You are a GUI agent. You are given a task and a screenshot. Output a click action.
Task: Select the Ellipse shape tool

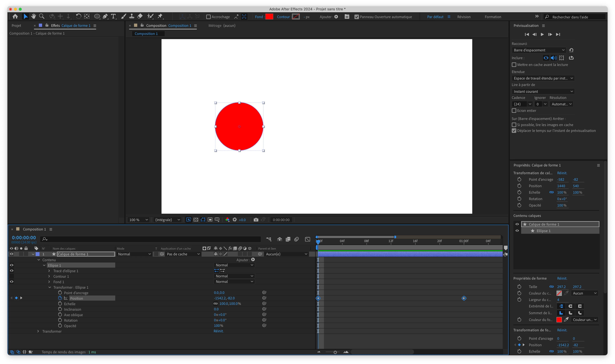[97, 16]
